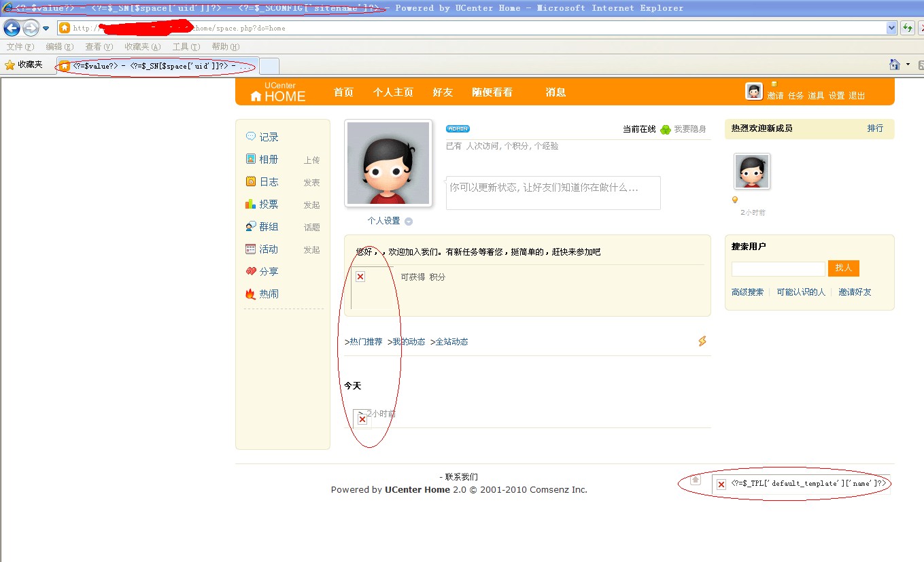This screenshot has width=924, height=562.
Task: Click the new member avatar thumbnail
Action: click(751, 171)
